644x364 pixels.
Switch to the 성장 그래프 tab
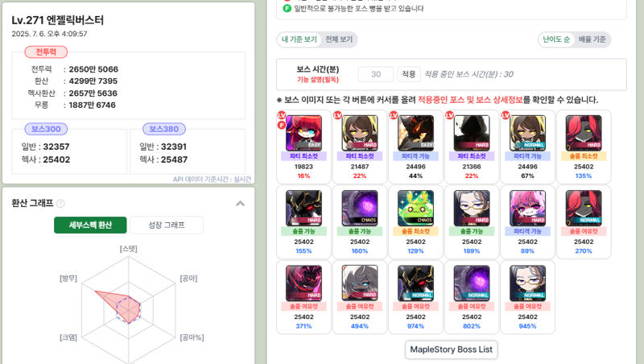[x=167, y=225]
